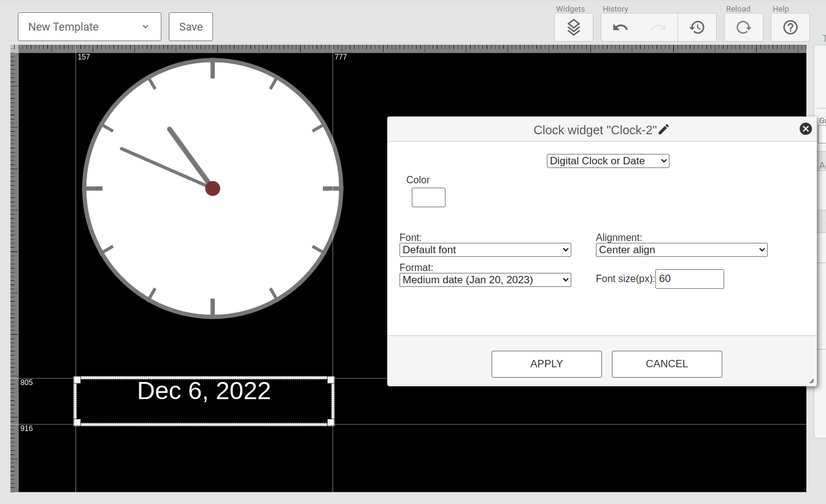
Task: Open the Font dropdown
Action: (x=485, y=250)
